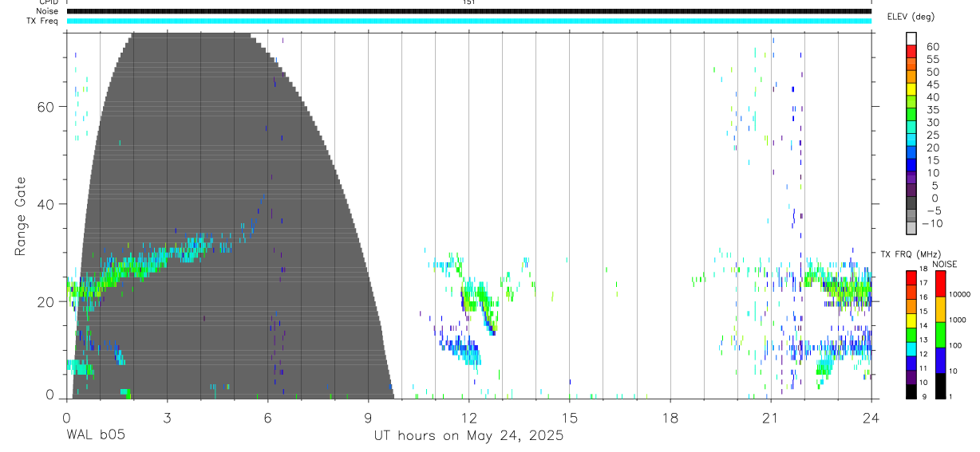Pick red top segment of NOISE bar
This screenshot has width=980, height=452.
[x=940, y=284]
